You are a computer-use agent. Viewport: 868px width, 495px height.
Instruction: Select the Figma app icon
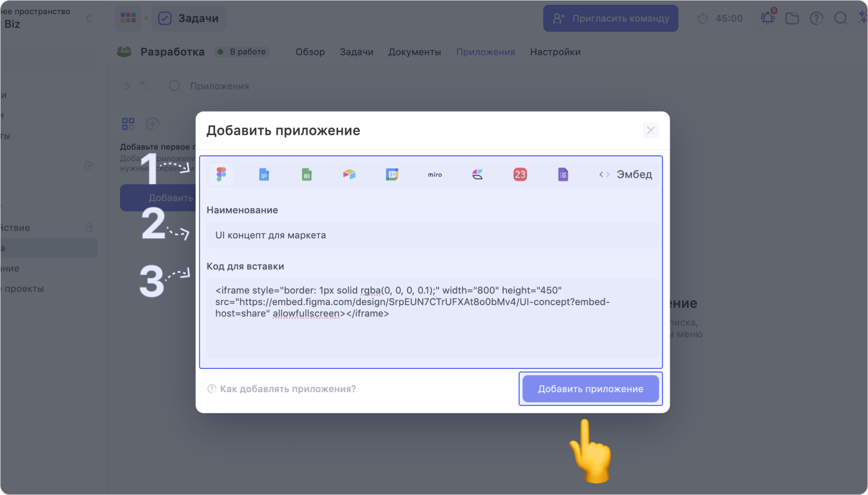point(221,174)
